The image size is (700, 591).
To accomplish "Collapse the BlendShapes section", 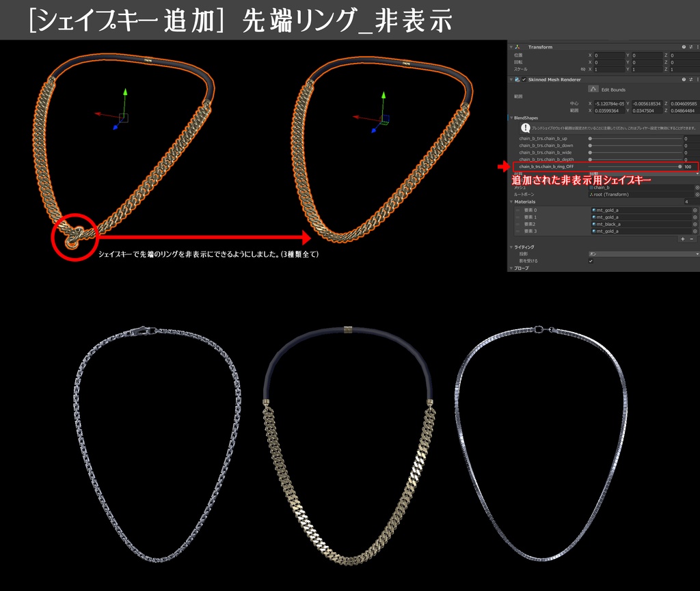I will point(511,118).
